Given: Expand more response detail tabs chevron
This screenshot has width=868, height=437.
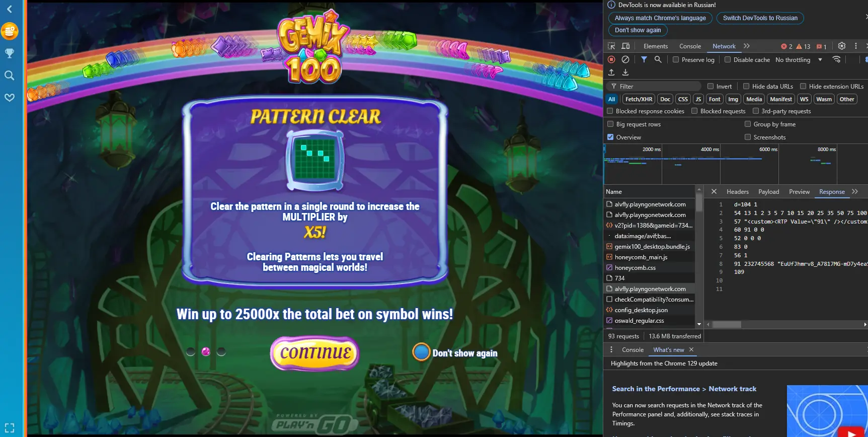Looking at the screenshot, I should pyautogui.click(x=855, y=191).
